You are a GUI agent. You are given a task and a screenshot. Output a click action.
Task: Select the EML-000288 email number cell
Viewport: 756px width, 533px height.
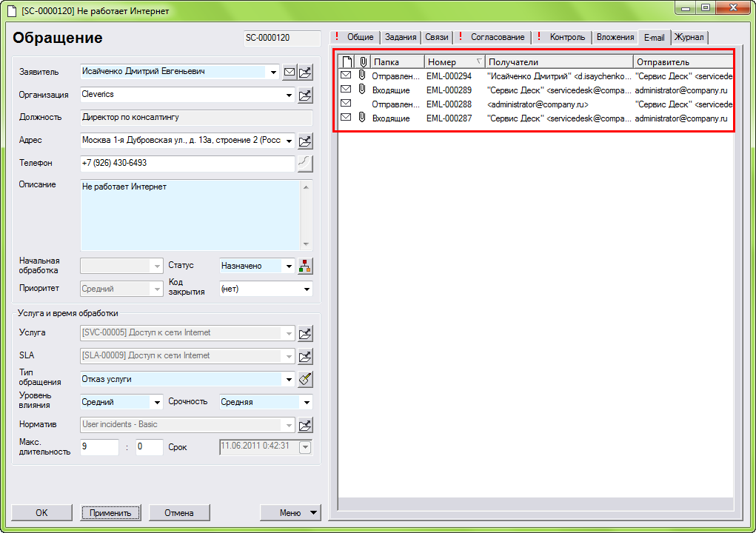449,104
